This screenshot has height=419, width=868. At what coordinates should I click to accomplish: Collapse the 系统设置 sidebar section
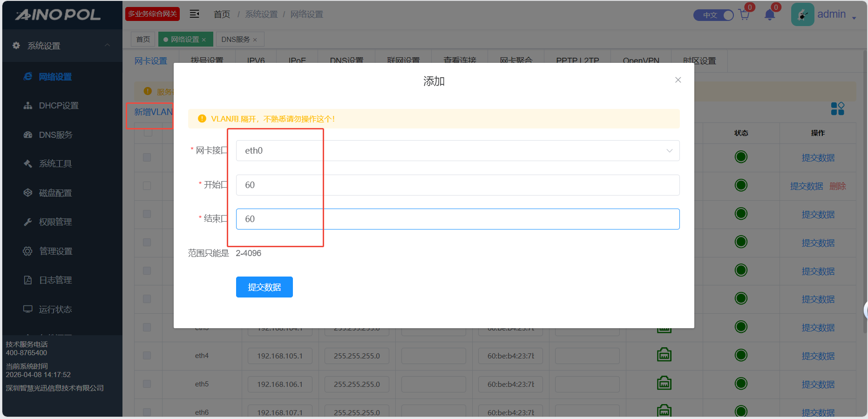point(107,46)
